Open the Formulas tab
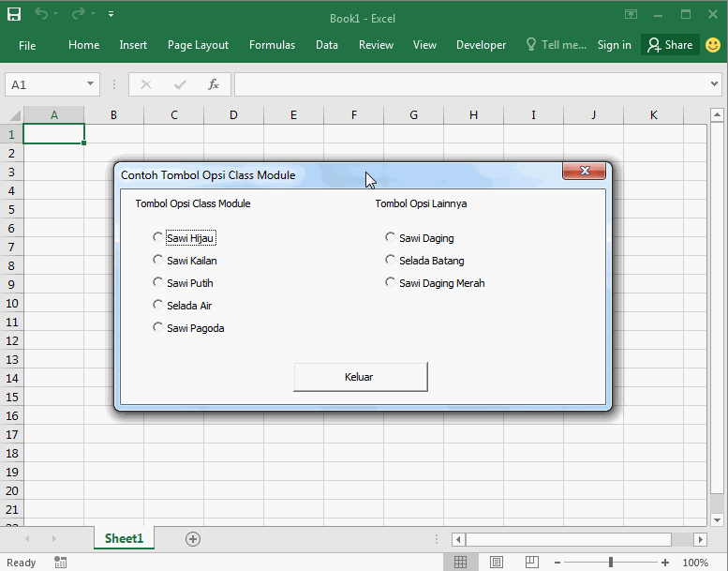 272,45
